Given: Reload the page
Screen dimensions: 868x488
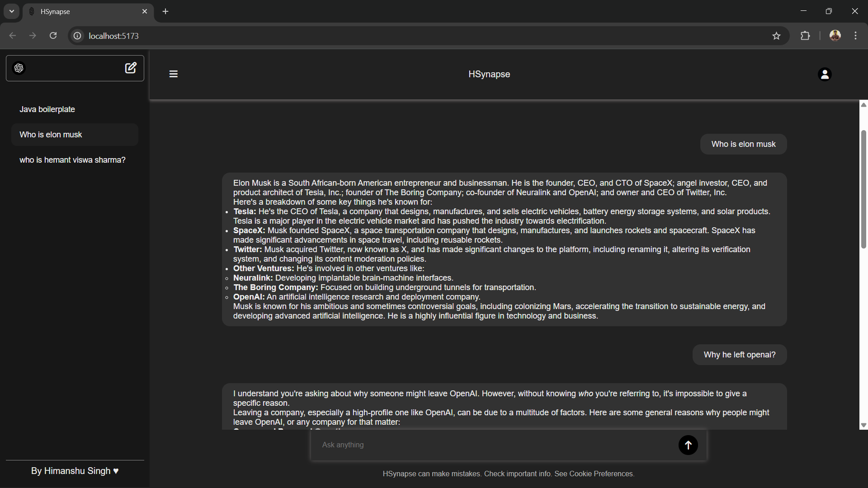Looking at the screenshot, I should point(53,36).
